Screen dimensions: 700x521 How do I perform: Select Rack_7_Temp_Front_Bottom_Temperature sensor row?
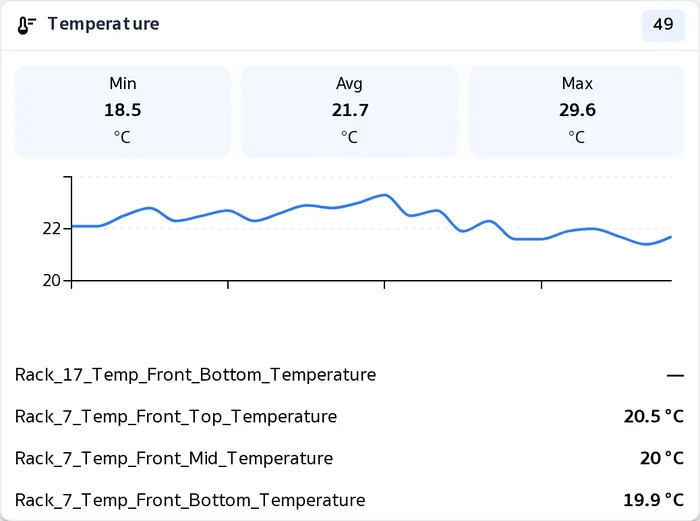[350, 500]
